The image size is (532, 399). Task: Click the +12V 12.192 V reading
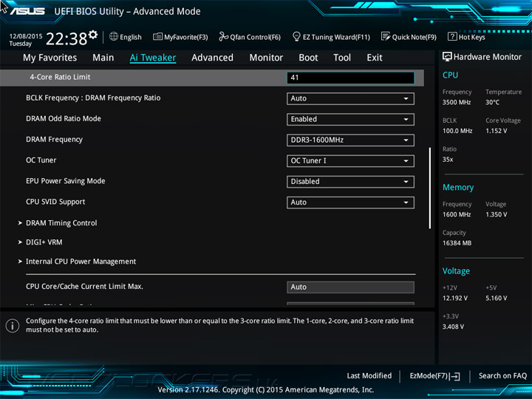[x=454, y=299]
